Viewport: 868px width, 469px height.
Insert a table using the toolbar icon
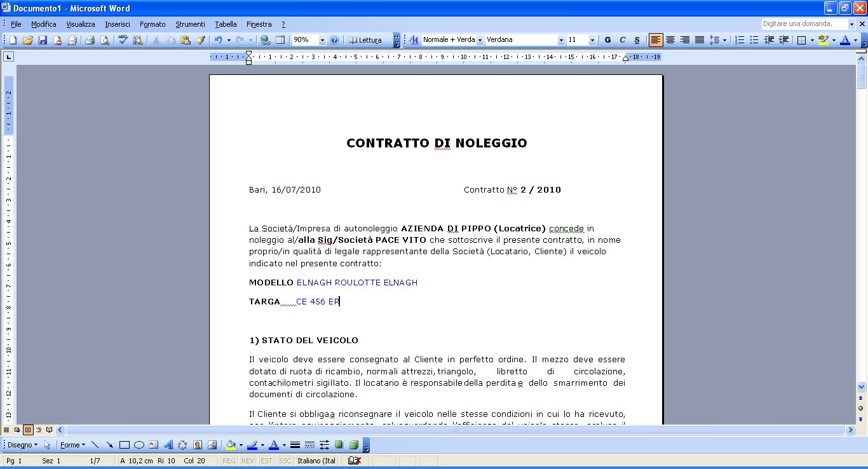280,40
